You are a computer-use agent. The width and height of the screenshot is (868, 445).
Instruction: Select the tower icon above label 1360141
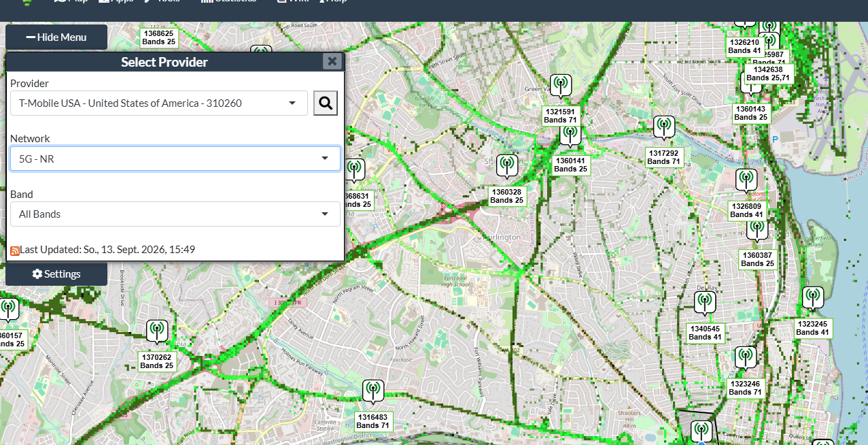[x=570, y=135]
